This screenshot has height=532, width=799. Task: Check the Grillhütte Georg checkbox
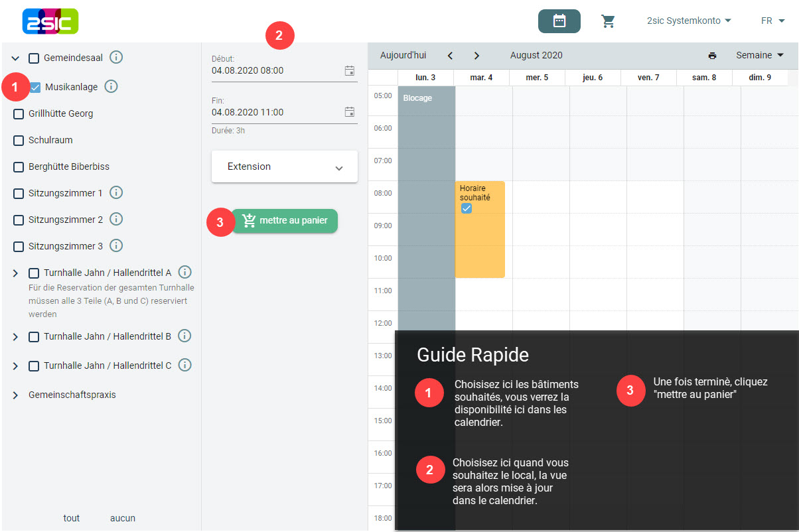[19, 113]
